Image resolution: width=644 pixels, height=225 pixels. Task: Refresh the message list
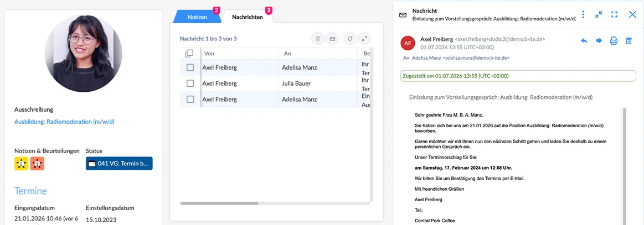[350, 39]
